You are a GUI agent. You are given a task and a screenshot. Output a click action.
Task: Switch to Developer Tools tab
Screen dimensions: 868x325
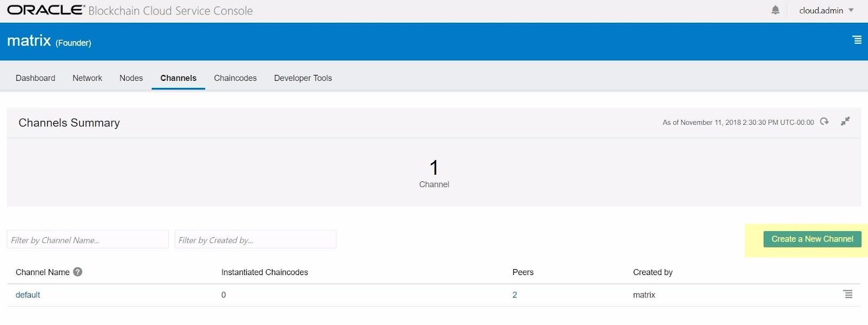point(303,78)
